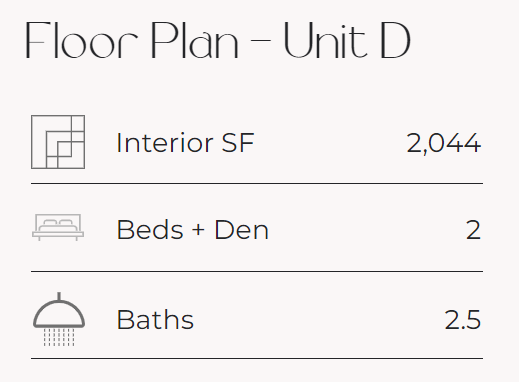Click the Baths label
The width and height of the screenshot is (519, 382).
155,319
